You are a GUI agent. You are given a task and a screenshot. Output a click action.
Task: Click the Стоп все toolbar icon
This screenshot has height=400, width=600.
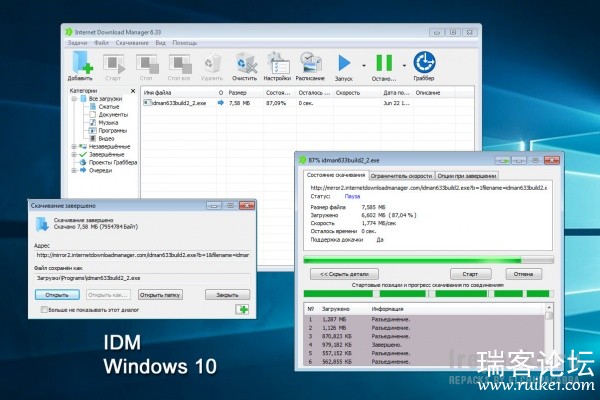[180, 64]
